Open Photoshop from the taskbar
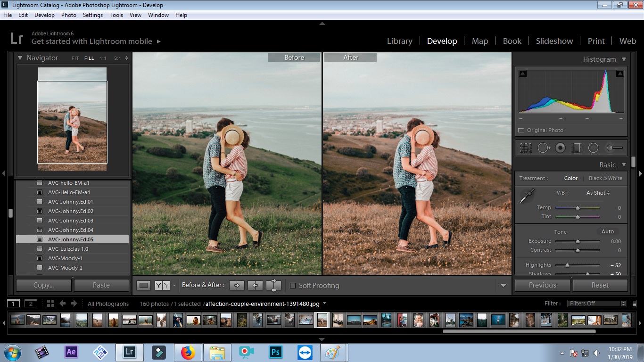The image size is (644, 362). point(275,352)
